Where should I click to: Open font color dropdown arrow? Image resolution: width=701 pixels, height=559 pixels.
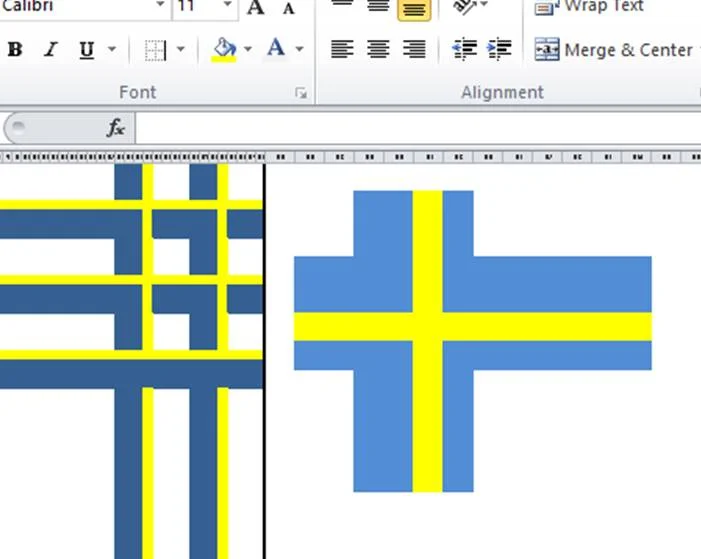(300, 49)
